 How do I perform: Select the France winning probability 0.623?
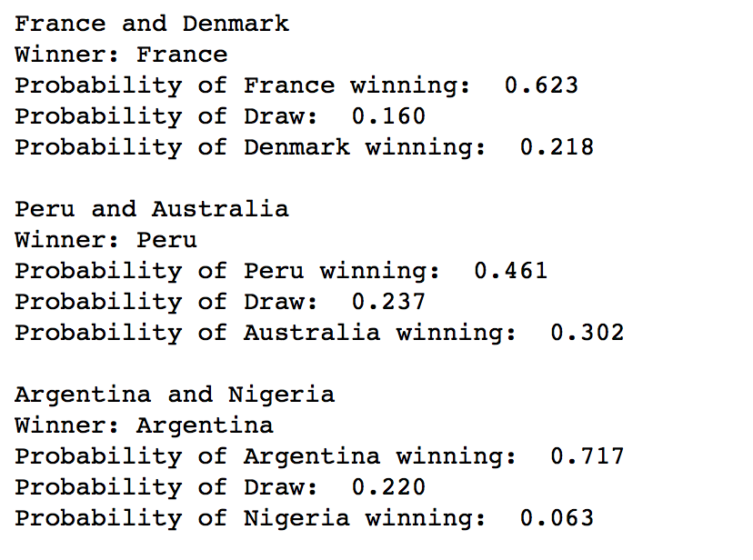(x=541, y=85)
